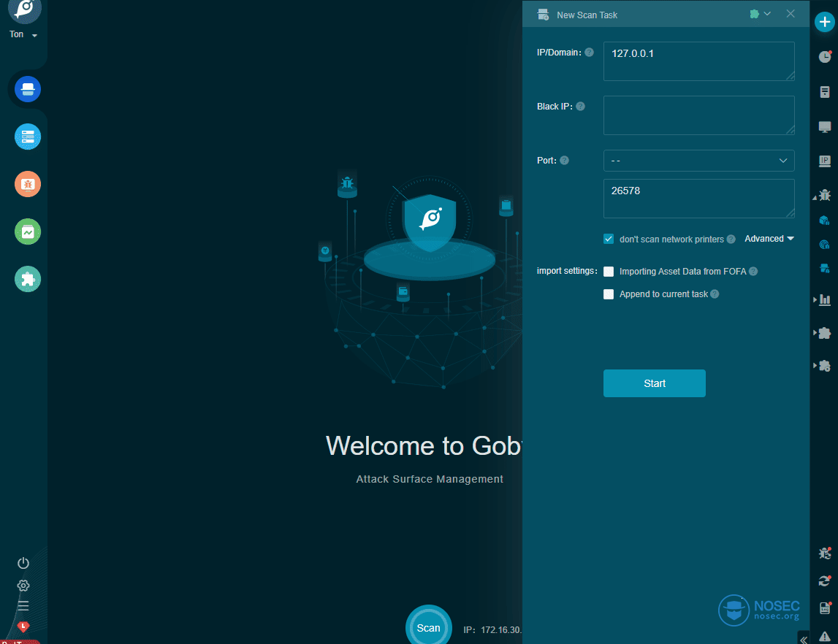This screenshot has height=644, width=838.
Task: Click the help icon next to Port
Action: tap(564, 160)
